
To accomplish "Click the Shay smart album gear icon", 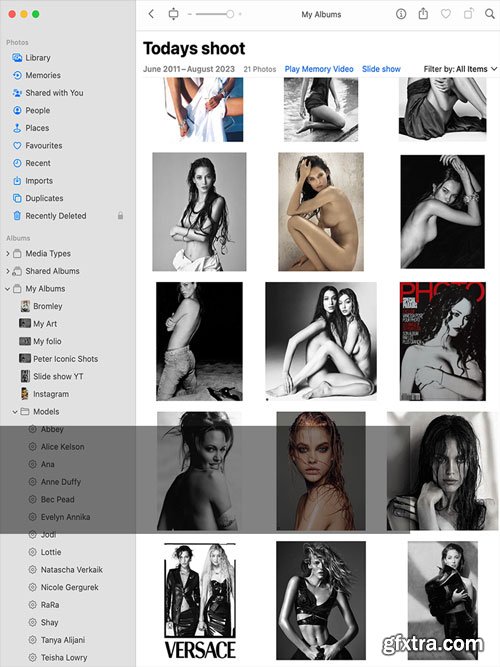I will point(32,622).
